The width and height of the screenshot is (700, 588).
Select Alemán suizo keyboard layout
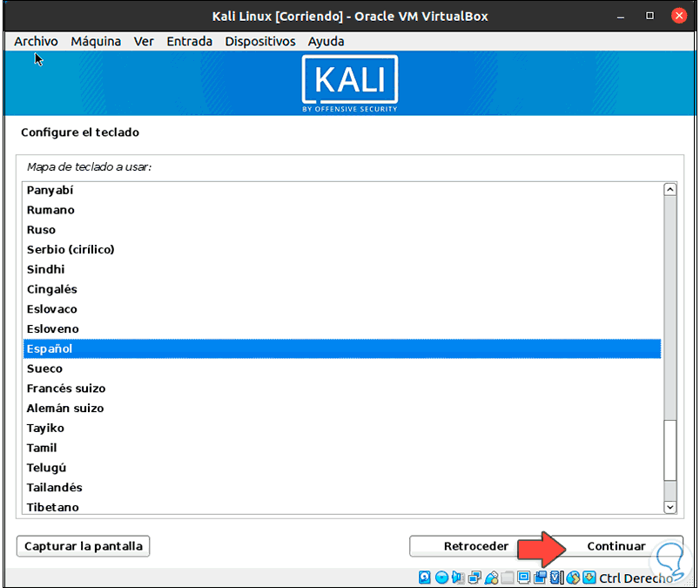342,408
